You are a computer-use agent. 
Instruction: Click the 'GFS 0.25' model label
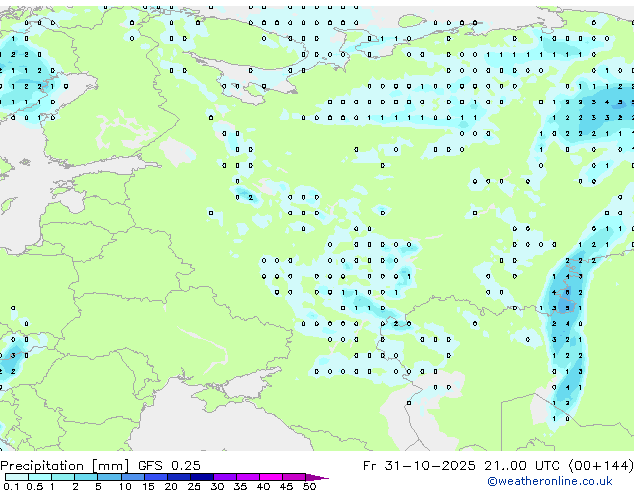click(x=169, y=466)
